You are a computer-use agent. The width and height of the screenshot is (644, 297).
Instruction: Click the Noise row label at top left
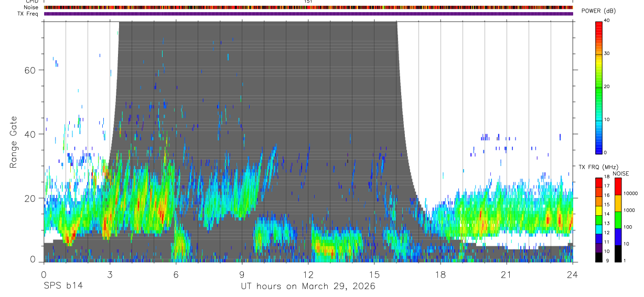point(31,7)
